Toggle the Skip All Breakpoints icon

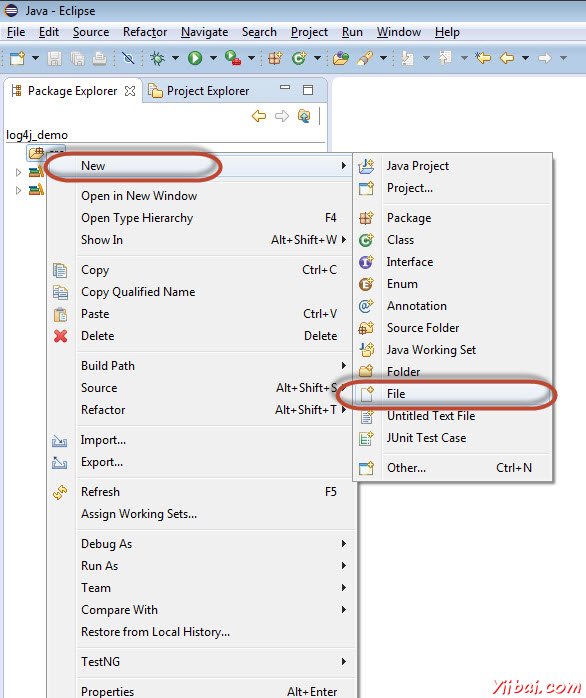[128, 58]
